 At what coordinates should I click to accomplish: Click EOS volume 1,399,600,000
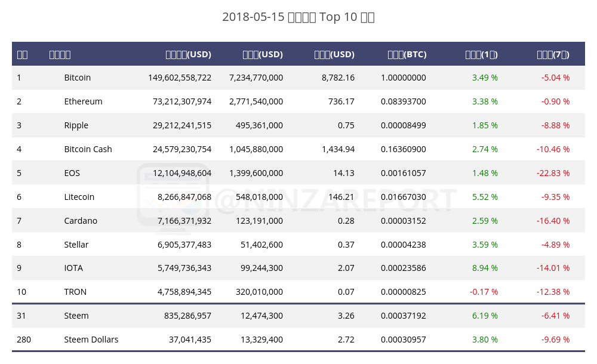256,173
